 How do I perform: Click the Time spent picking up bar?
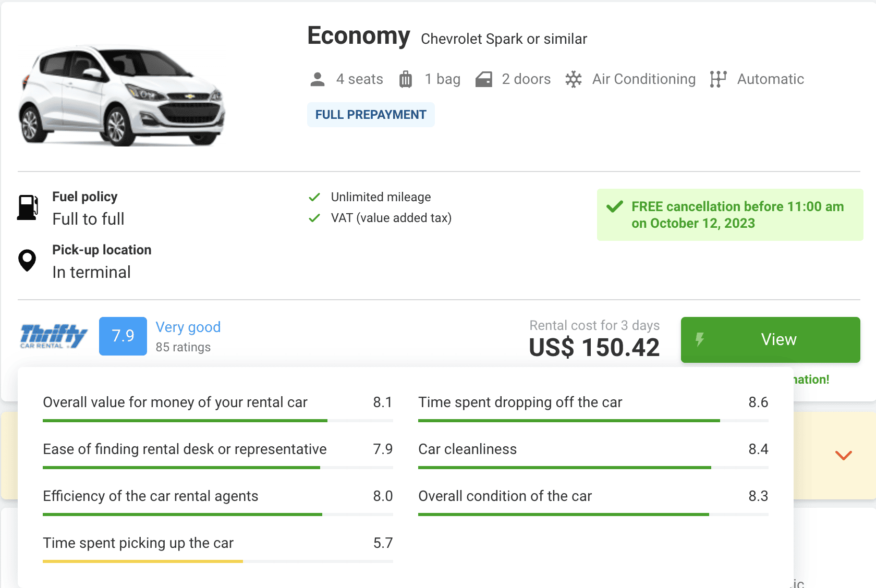coord(218,561)
